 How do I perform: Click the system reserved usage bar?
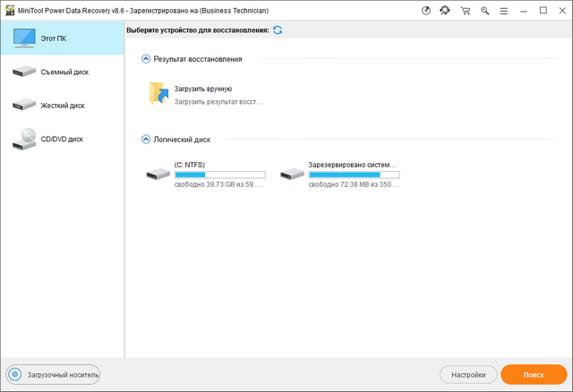coord(354,175)
